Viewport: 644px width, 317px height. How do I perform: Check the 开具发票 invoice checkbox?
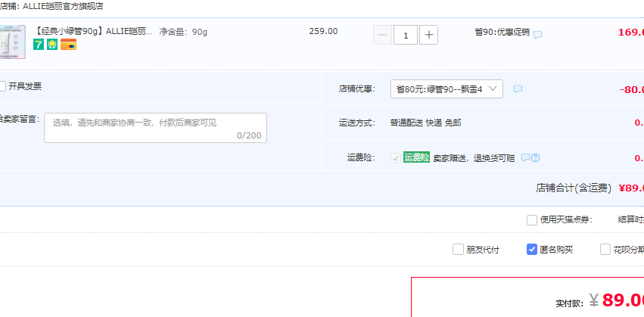click(x=2, y=86)
